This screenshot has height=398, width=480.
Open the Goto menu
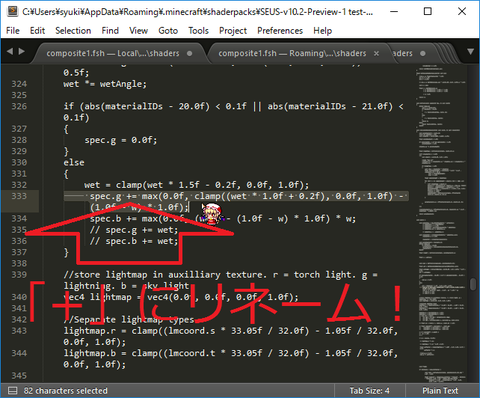click(168, 31)
